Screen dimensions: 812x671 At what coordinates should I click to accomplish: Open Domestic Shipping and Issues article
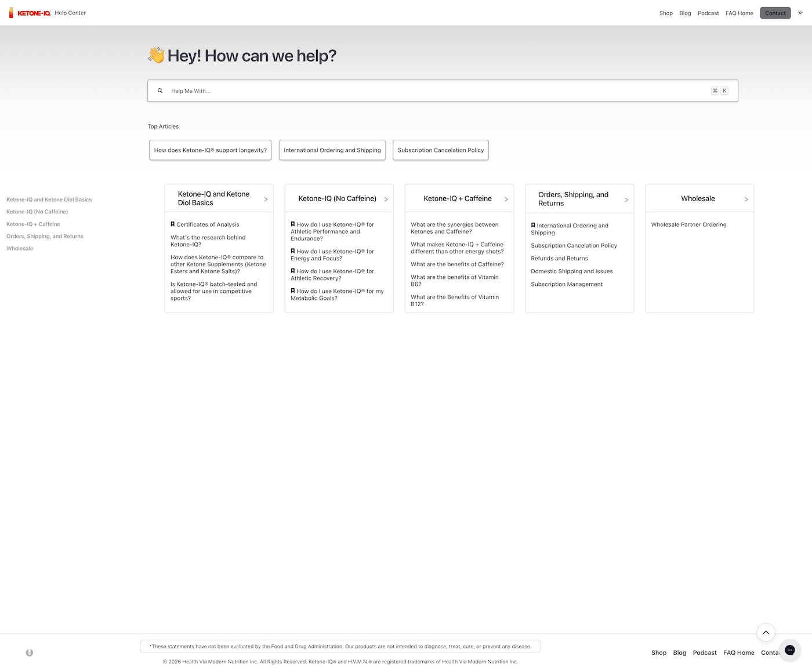pos(572,271)
